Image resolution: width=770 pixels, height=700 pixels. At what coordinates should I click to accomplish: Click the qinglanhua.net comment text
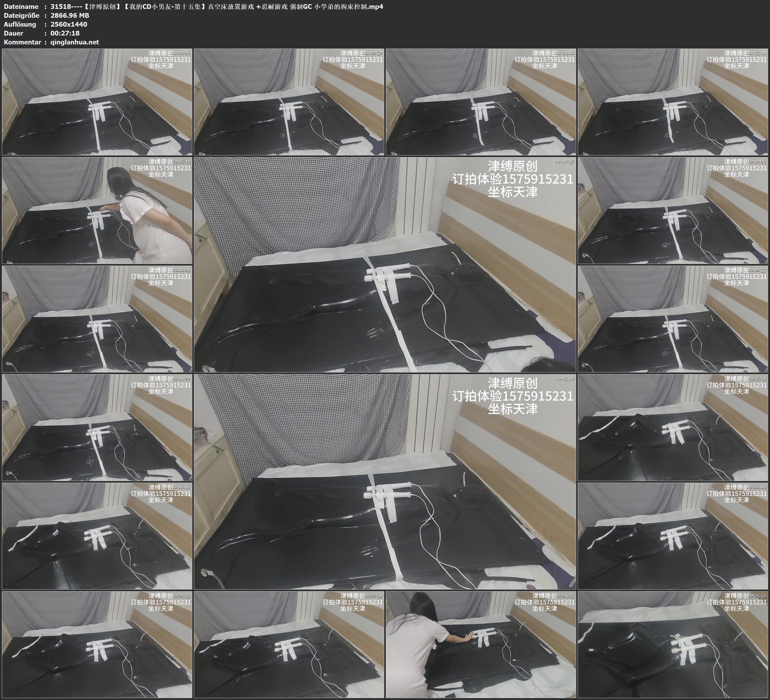coord(75,42)
